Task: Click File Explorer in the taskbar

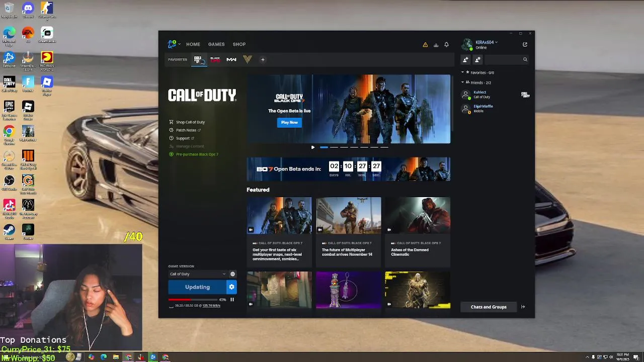Action: coord(116,357)
